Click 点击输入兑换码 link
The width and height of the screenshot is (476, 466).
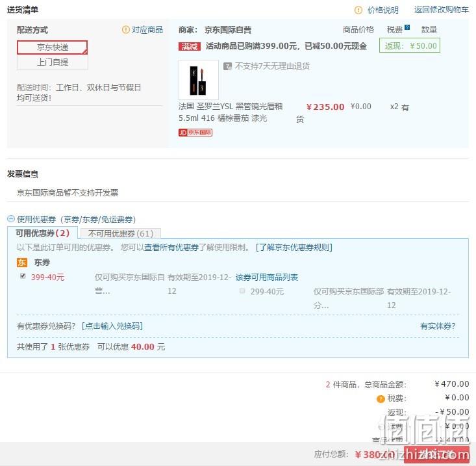pyautogui.click(x=112, y=326)
